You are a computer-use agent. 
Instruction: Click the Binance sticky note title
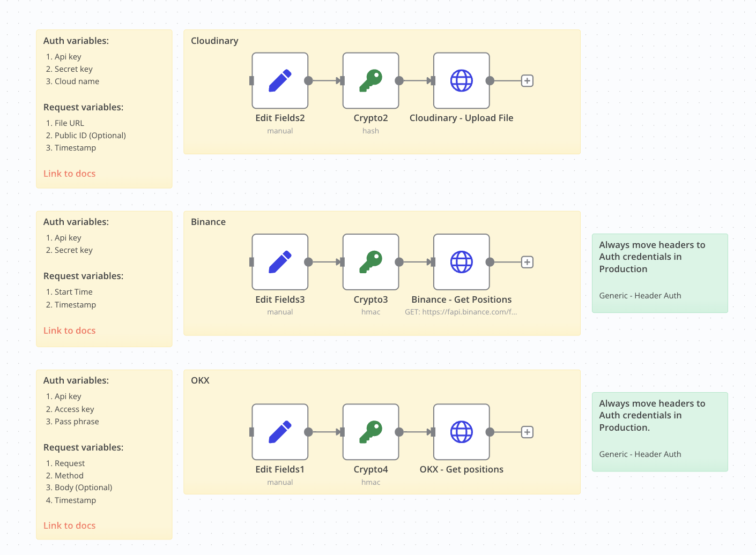pos(208,222)
